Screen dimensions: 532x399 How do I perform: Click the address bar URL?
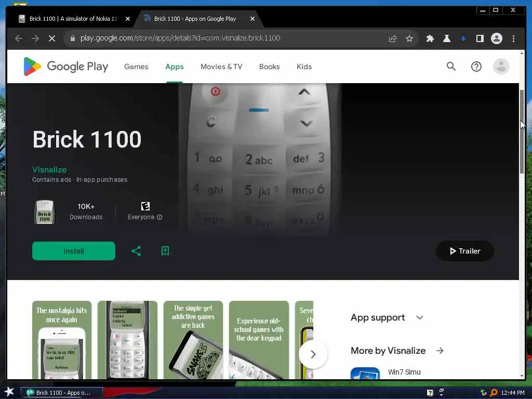pos(180,38)
